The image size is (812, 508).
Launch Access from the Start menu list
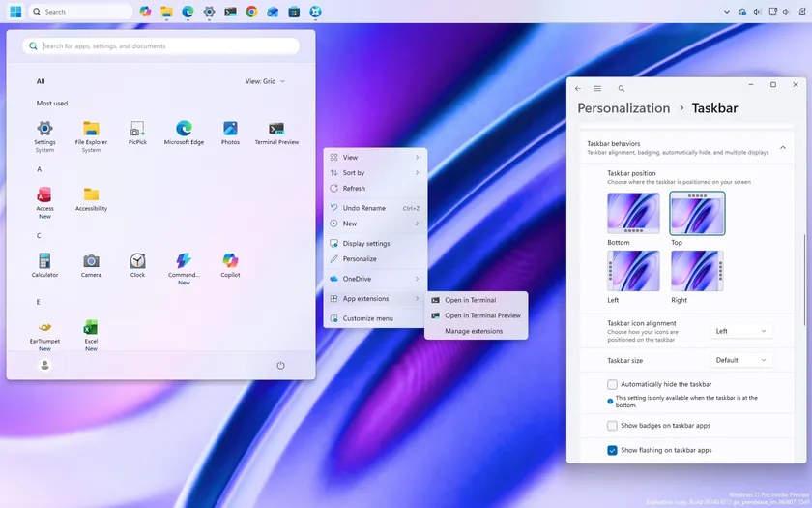tap(44, 202)
